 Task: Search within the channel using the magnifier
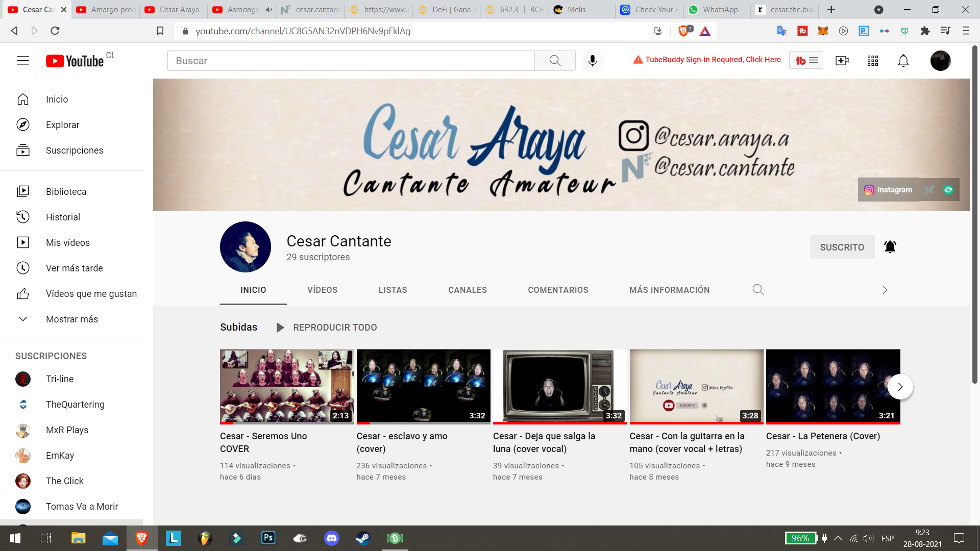tap(758, 290)
